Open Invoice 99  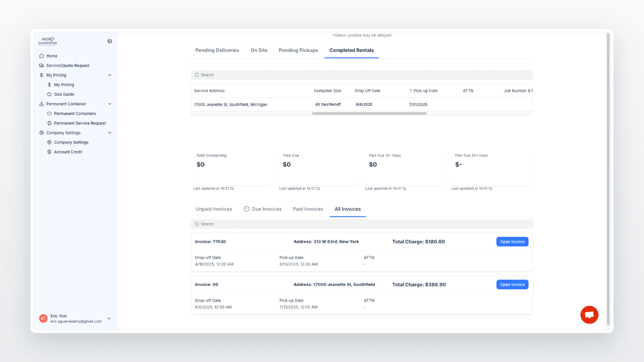tap(512, 284)
